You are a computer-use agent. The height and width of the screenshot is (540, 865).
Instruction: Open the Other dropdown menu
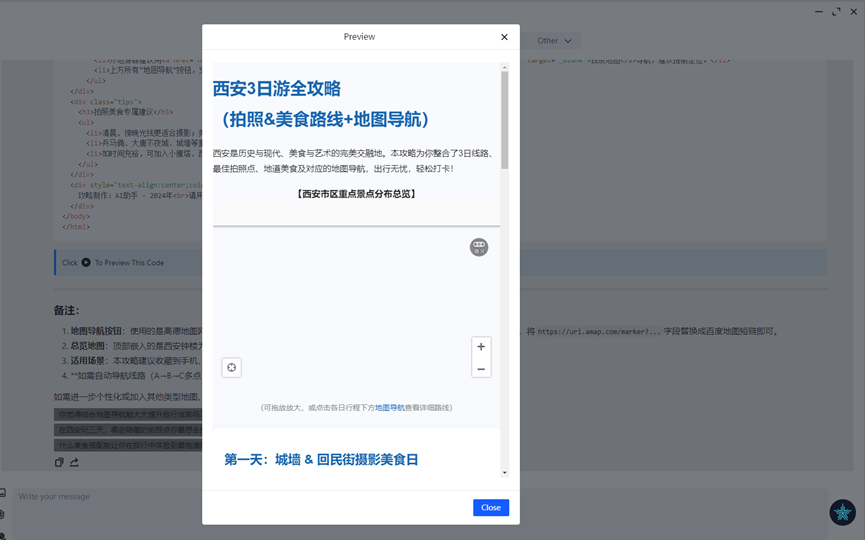[554, 41]
